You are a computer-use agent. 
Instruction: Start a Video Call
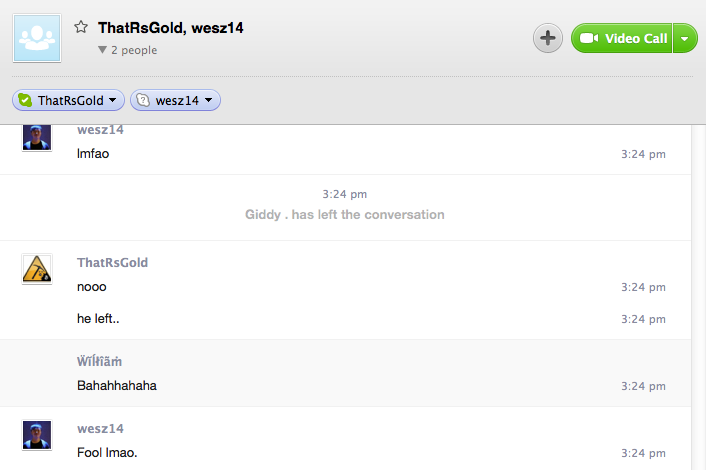(622, 38)
